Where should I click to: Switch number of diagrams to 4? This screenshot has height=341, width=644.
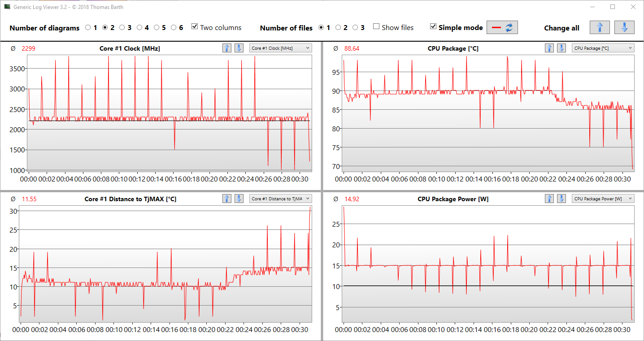(139, 27)
